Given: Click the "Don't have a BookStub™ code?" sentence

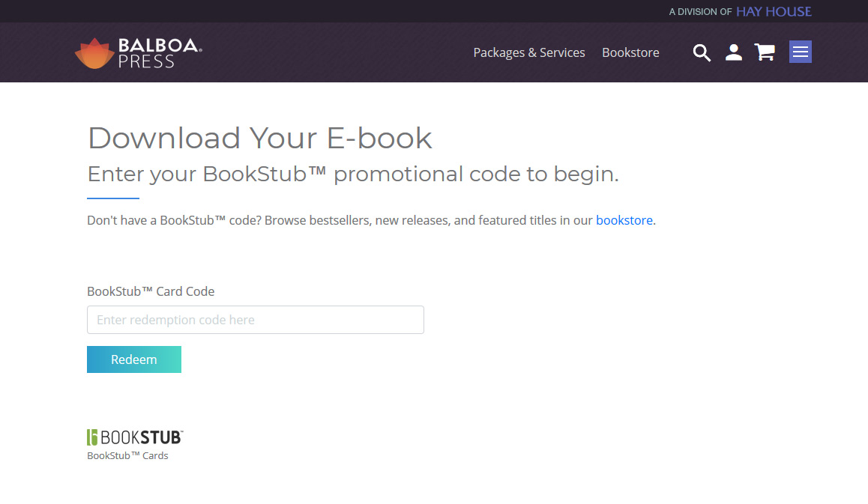Looking at the screenshot, I should pos(341,220).
